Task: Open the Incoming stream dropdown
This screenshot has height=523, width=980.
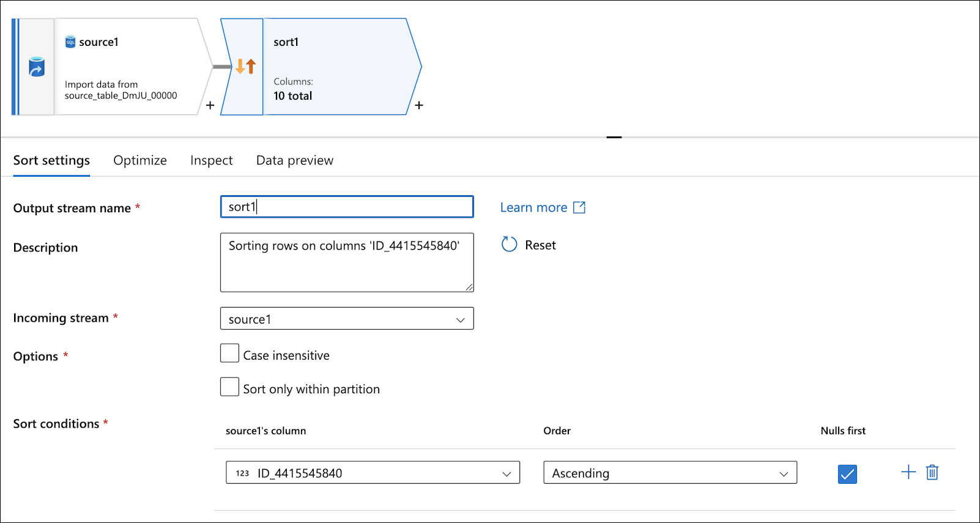Action: click(346, 319)
